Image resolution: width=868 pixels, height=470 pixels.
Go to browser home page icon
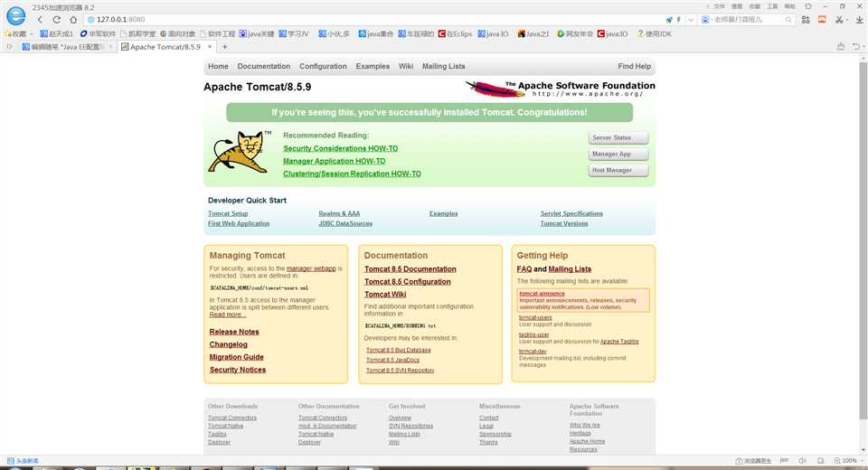tap(73, 19)
